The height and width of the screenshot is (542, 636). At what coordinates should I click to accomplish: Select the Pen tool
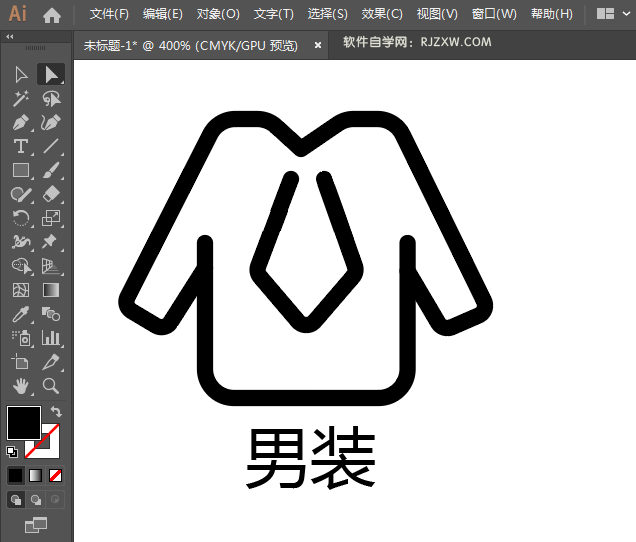tap(21, 122)
